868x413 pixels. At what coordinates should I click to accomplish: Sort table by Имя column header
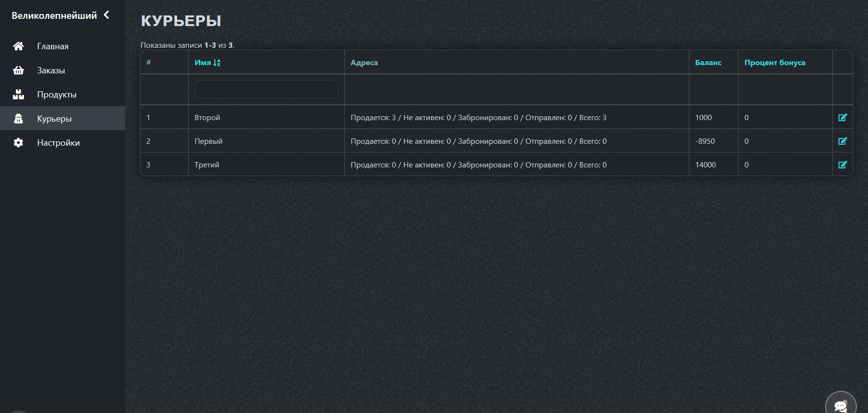pyautogui.click(x=203, y=63)
